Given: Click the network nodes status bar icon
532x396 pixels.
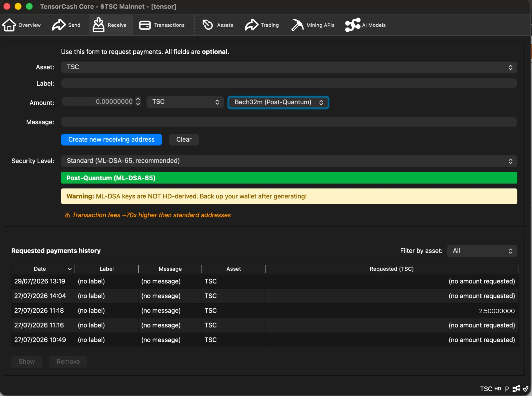Looking at the screenshot, I should click(x=516, y=389).
